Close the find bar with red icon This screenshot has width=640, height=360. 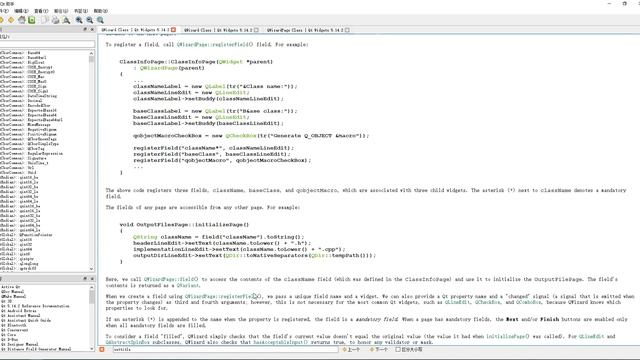(102, 349)
